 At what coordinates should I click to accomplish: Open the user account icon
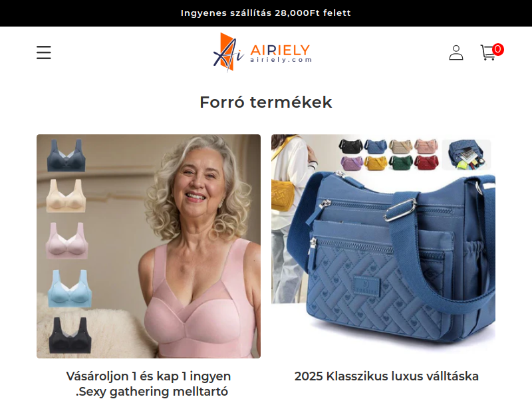pos(456,53)
